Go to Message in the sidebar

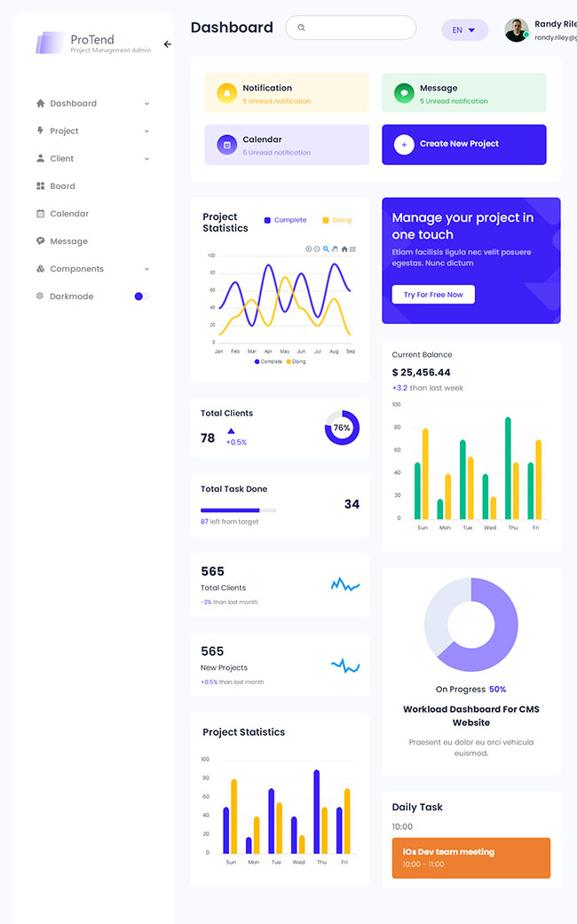[x=68, y=241]
